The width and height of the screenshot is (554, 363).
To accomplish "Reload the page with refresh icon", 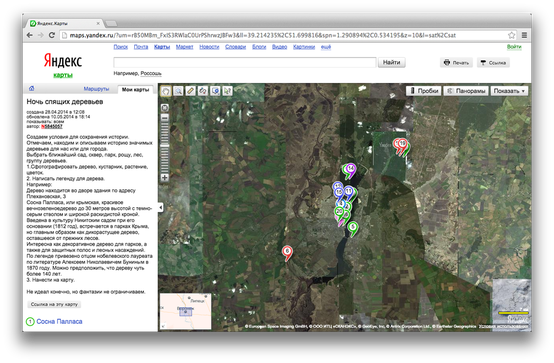I will [x=52, y=35].
